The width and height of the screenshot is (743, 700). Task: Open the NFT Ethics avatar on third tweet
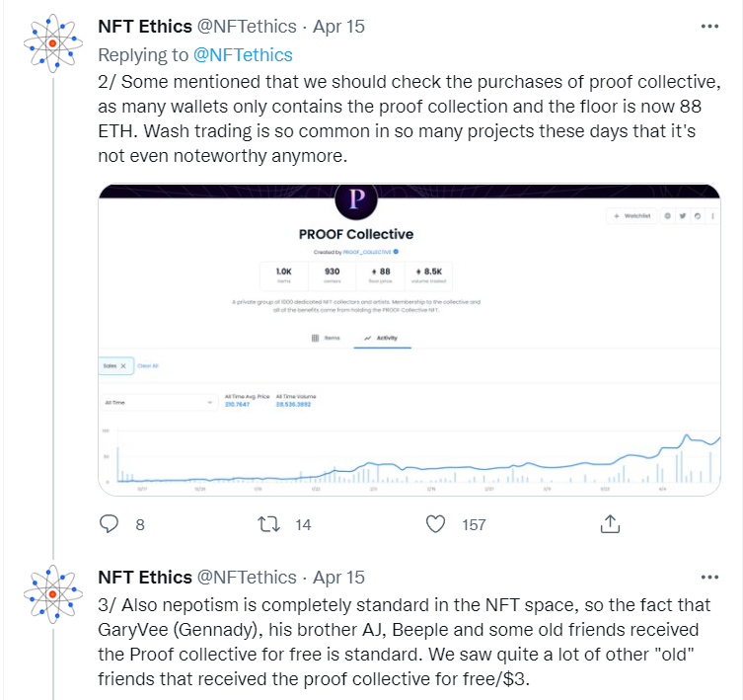(x=51, y=594)
